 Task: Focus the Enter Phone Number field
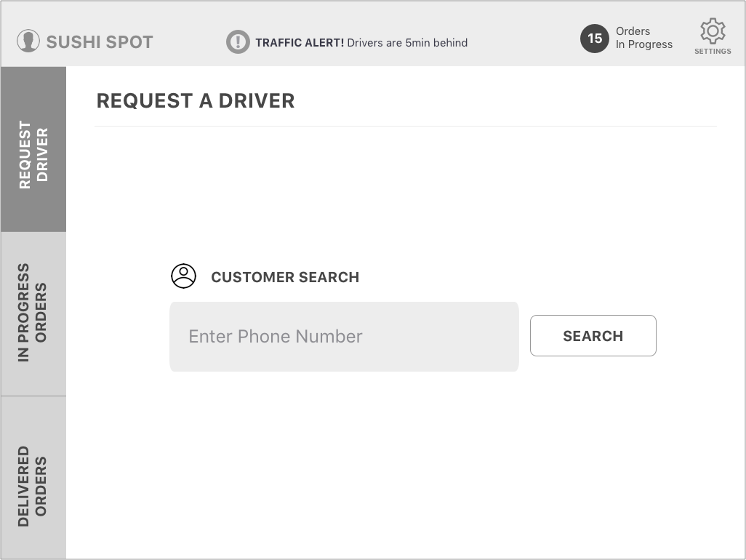(x=344, y=337)
